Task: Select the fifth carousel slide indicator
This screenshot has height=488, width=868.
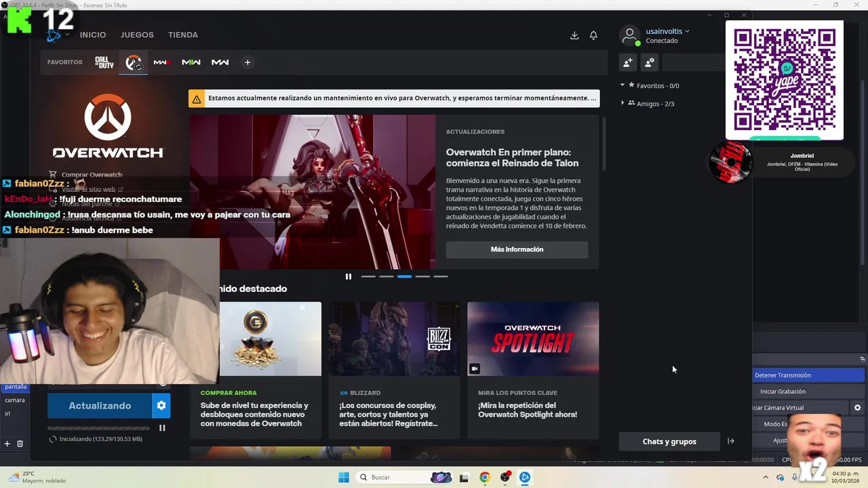Action: (441, 277)
